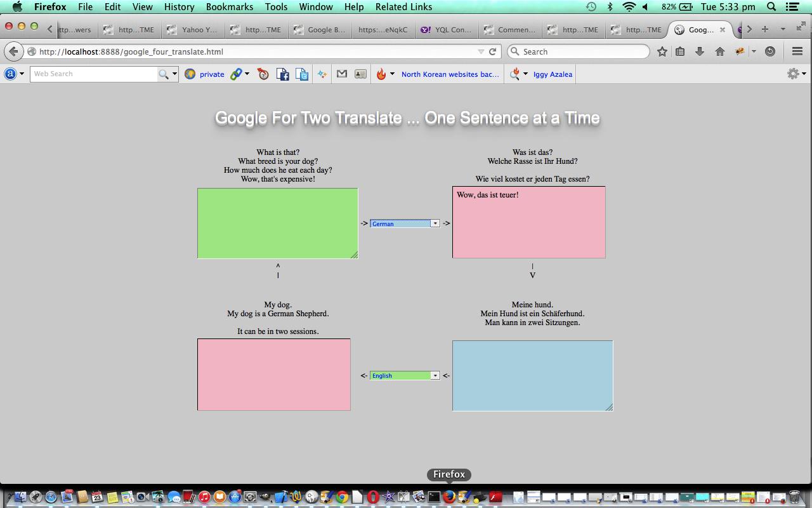
Task: Open Trash in the Dock
Action: coord(794,497)
